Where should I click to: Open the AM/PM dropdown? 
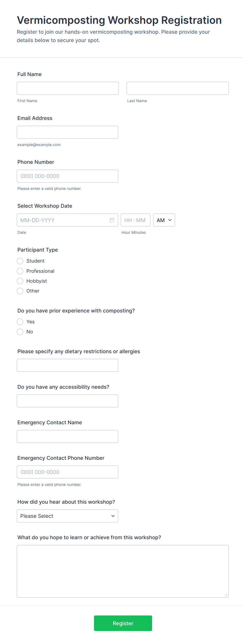164,220
